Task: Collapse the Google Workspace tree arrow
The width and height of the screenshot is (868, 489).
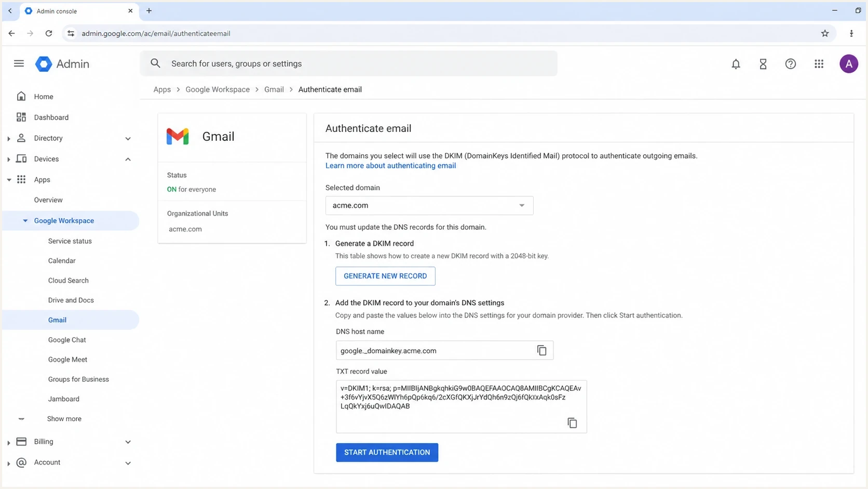Action: click(x=25, y=220)
